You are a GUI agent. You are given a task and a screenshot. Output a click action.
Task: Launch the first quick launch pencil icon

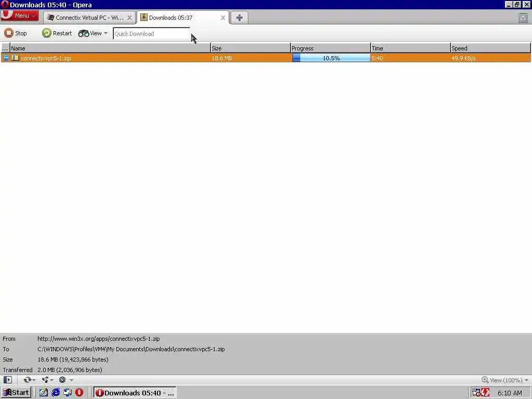(44, 393)
